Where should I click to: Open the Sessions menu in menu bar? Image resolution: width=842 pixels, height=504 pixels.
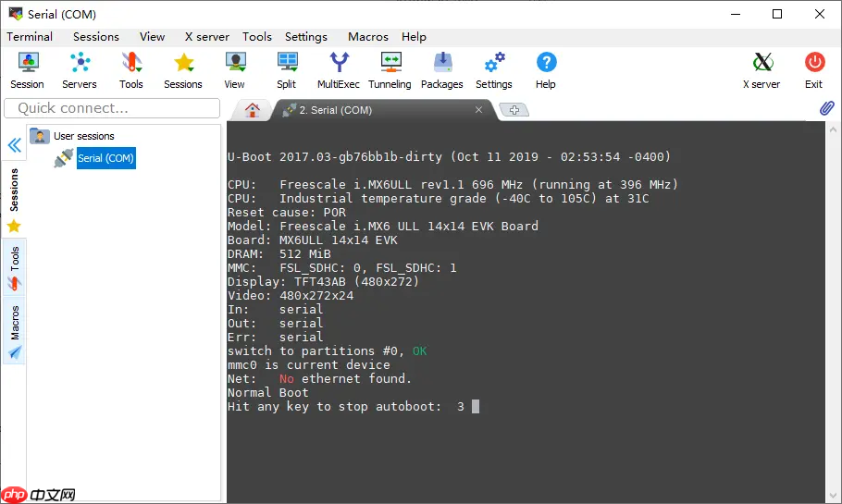[x=96, y=37]
